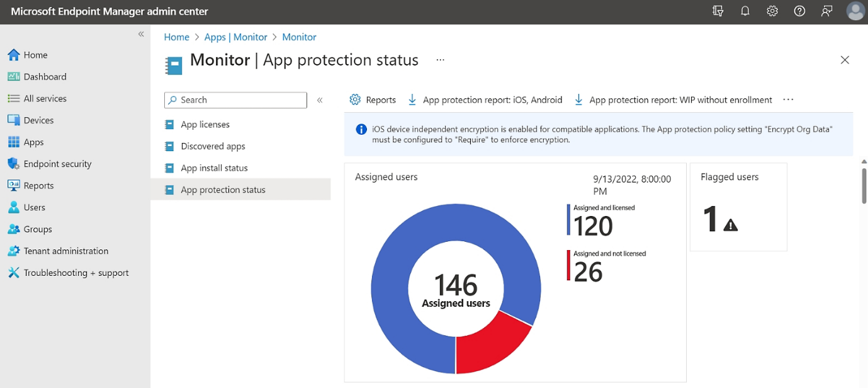This screenshot has height=388, width=868.
Task: Open the feedback icon in header
Action: click(826, 11)
